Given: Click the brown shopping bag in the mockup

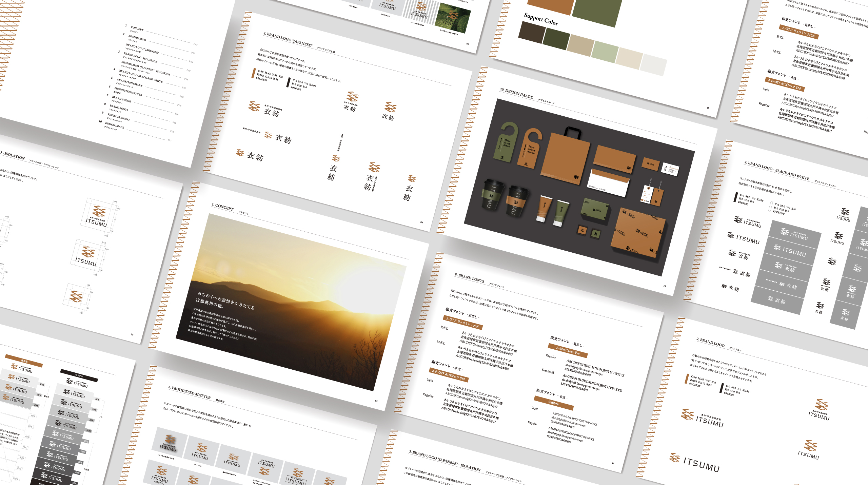Looking at the screenshot, I should (x=565, y=156).
